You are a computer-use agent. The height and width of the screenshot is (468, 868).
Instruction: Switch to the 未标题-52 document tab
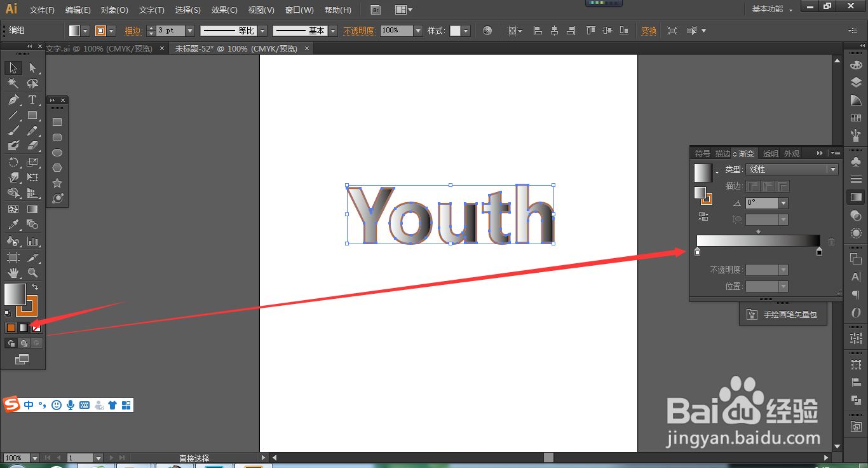236,49
